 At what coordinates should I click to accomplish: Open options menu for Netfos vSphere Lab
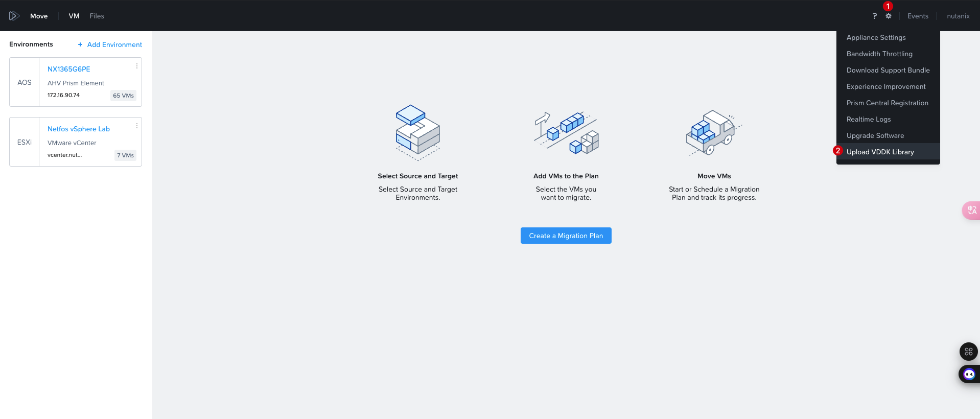[x=137, y=126]
